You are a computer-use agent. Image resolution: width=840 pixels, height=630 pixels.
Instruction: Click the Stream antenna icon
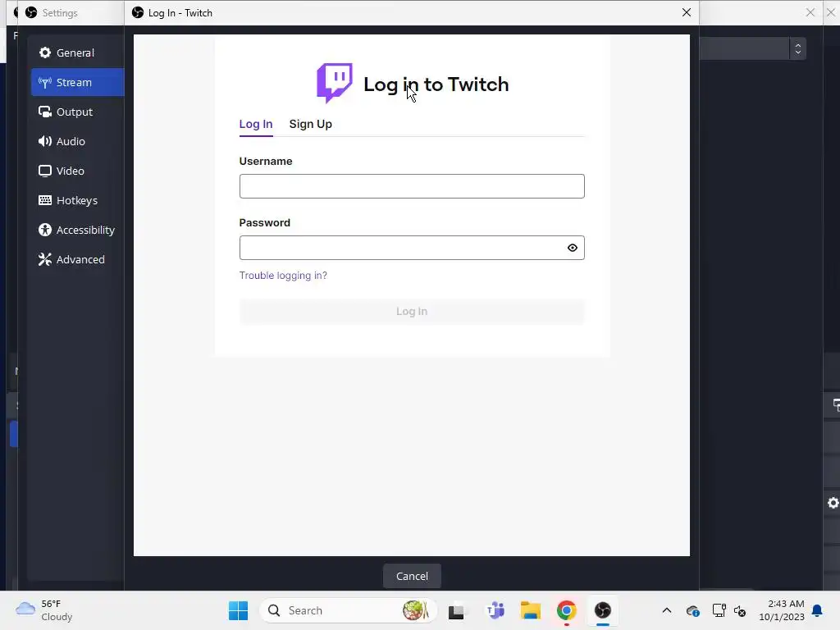45,82
